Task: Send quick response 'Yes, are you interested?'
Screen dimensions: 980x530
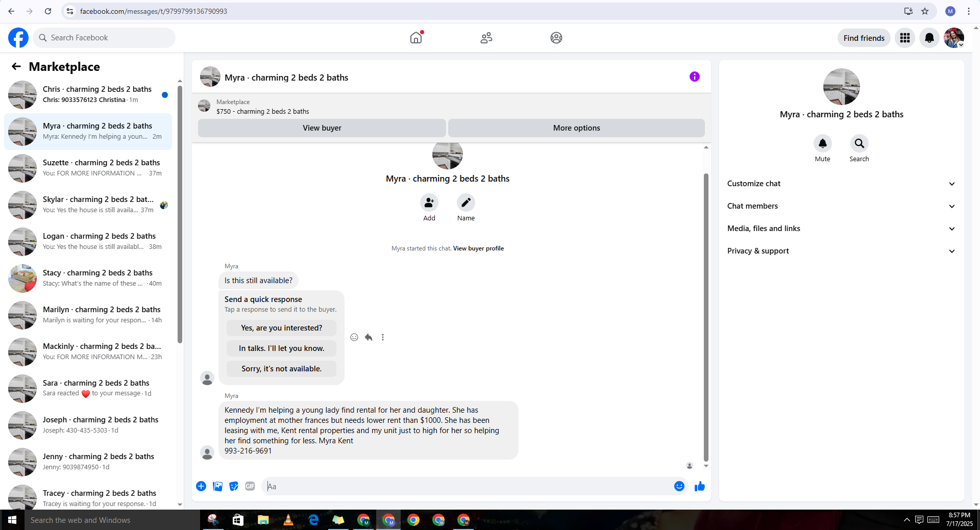Action: 282,328
